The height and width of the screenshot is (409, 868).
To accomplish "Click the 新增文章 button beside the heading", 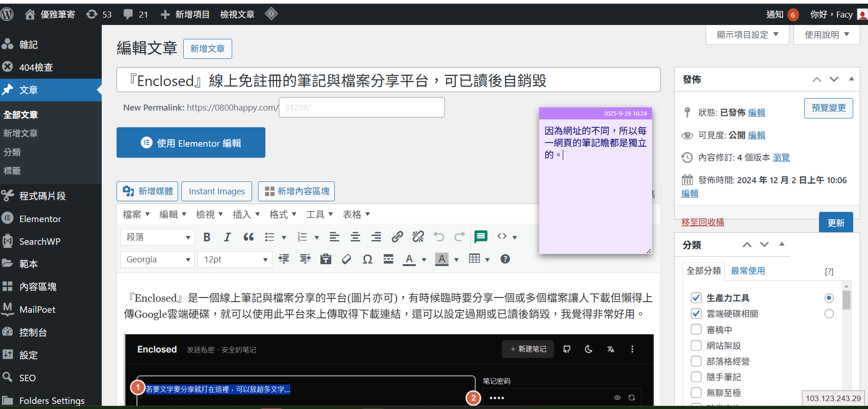I will (208, 49).
